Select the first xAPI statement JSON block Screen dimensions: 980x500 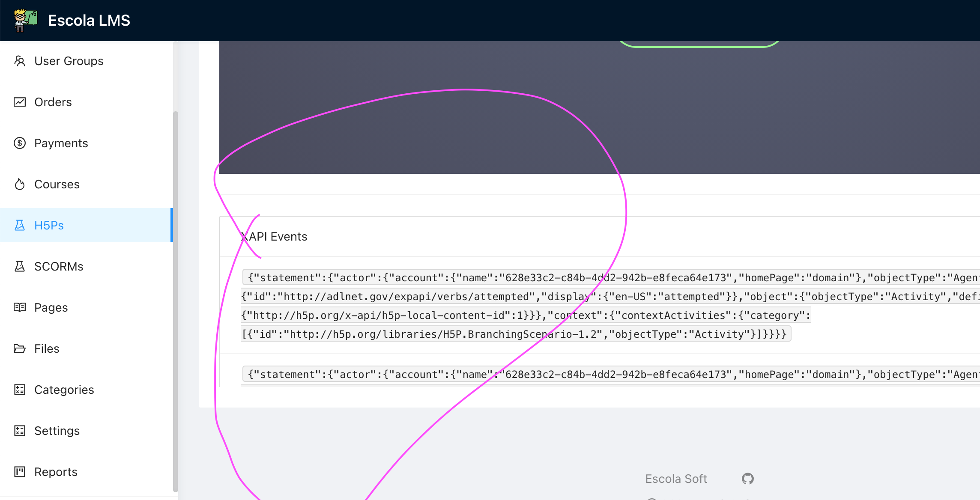[x=514, y=305]
